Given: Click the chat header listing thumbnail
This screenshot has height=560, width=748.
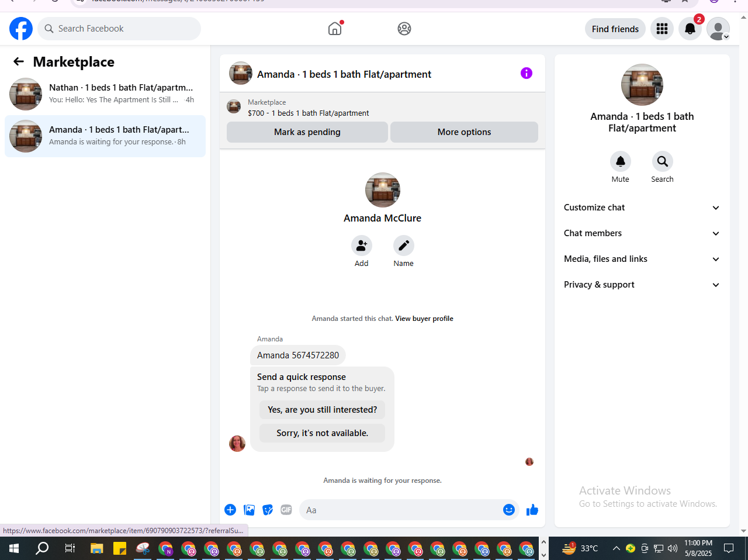Looking at the screenshot, I should coord(241,73).
